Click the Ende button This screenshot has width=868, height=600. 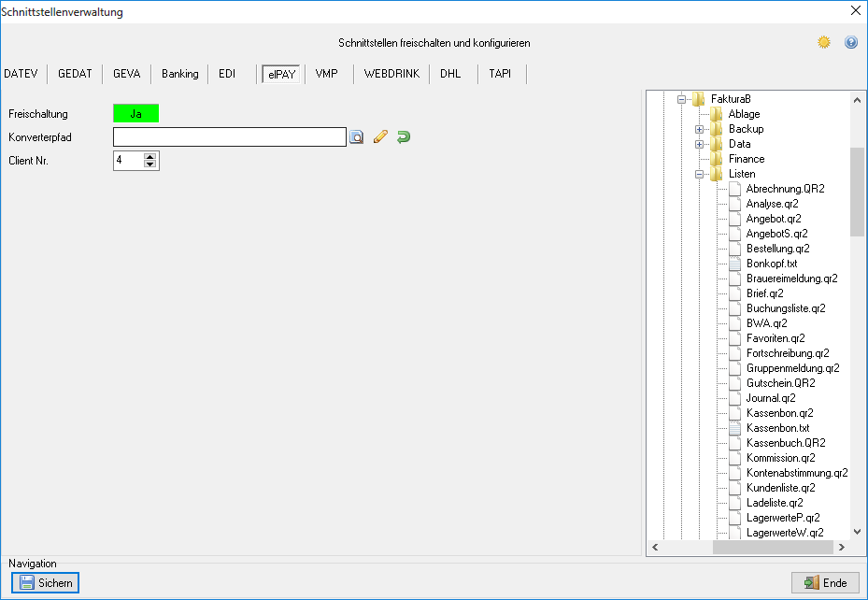tap(825, 583)
